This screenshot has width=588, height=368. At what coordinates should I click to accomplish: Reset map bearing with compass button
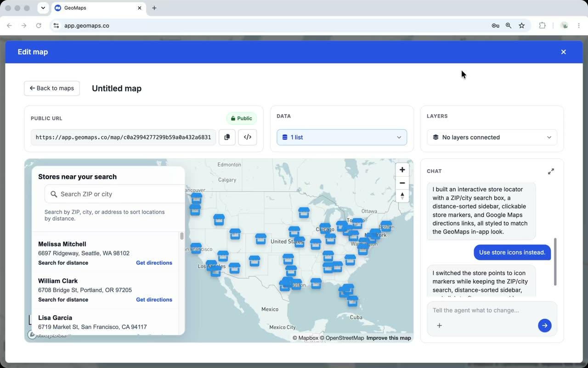click(x=402, y=195)
